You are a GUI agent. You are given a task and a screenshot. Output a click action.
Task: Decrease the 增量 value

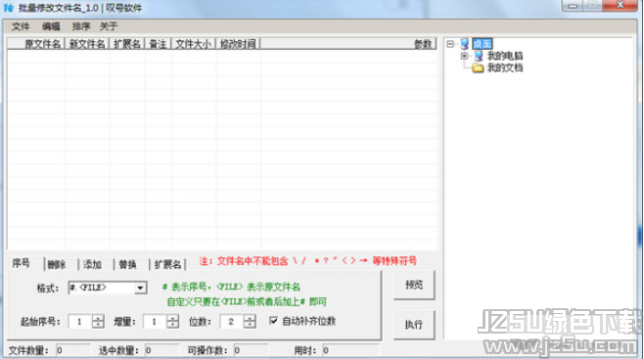pos(173,325)
